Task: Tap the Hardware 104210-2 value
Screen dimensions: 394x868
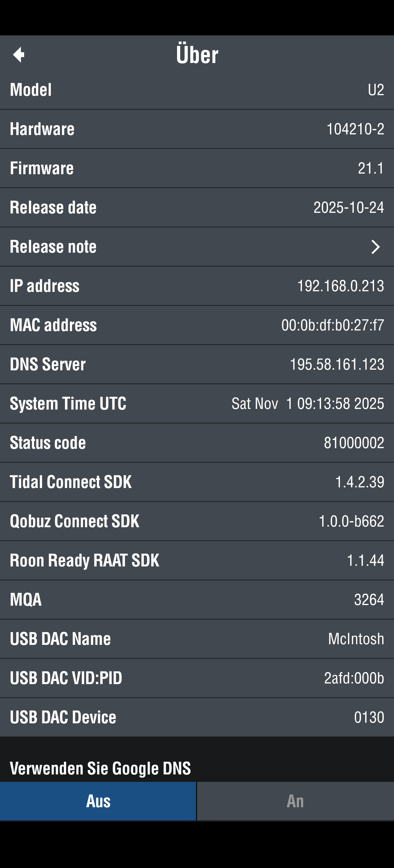Action: pos(355,129)
